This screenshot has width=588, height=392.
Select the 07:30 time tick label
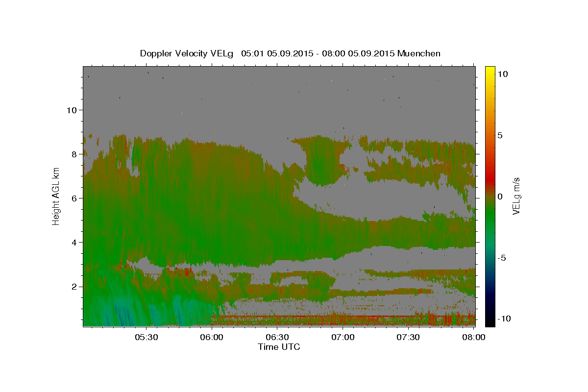[x=408, y=338]
